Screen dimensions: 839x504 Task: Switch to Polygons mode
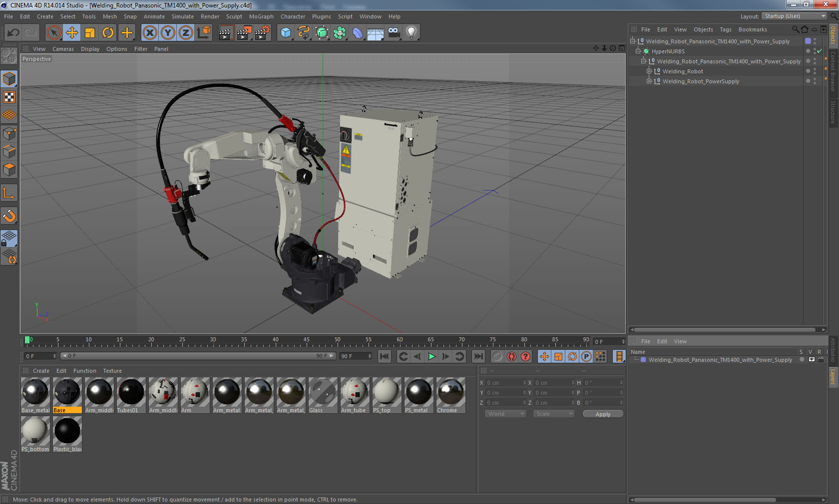click(9, 170)
